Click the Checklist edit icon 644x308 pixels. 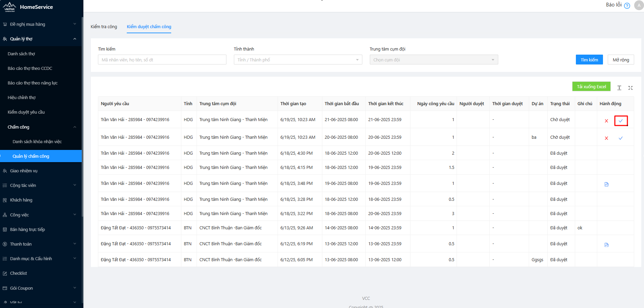pyautogui.click(x=5, y=273)
